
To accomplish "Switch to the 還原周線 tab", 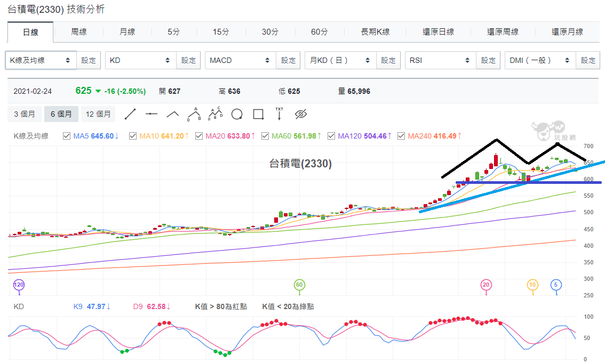I will [x=503, y=32].
